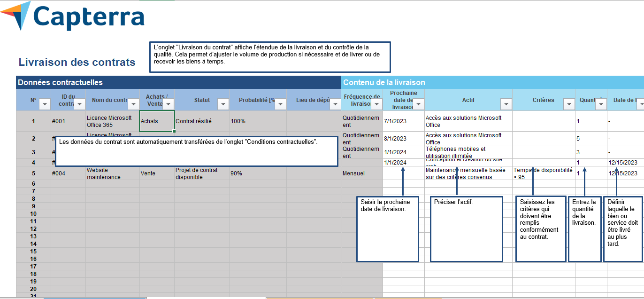Screen dimensions: 644x299
Task: Select the blue-outlined sheet tab at bottom
Action: [x=94, y=297]
